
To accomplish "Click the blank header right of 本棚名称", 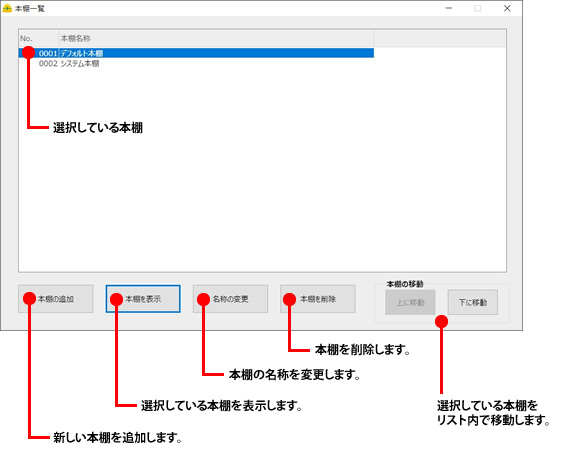I will click(440, 38).
